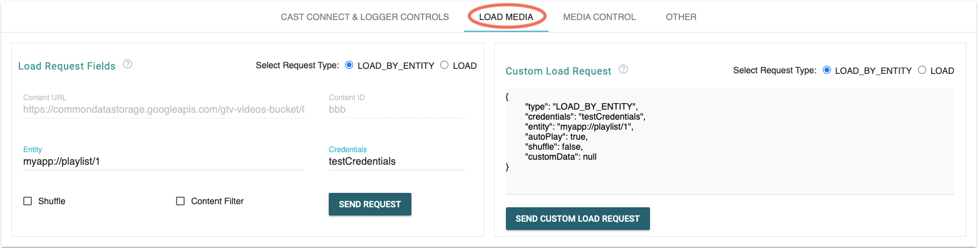Click help icon beside Load Request Fields

pos(128,65)
